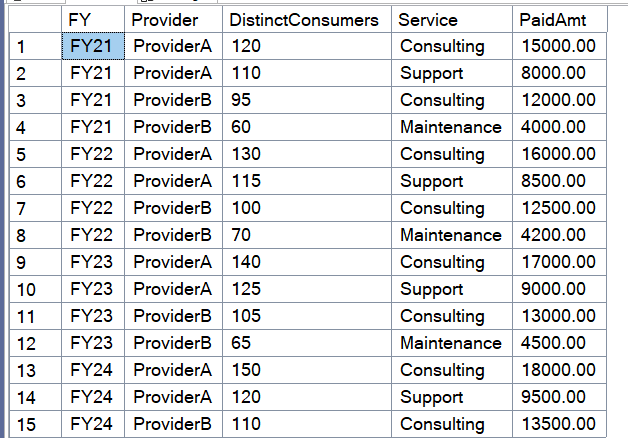Select row number 15 header
This screenshot has height=438, width=628.
pyautogui.click(x=35, y=424)
